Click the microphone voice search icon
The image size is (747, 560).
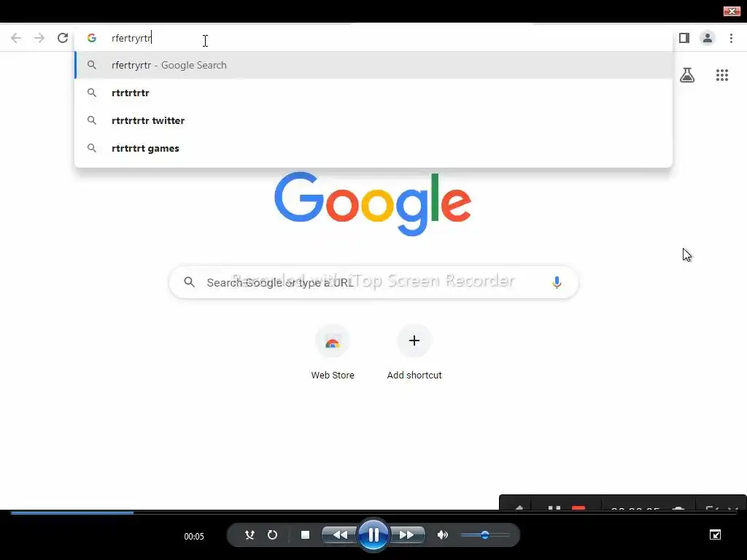point(557,282)
